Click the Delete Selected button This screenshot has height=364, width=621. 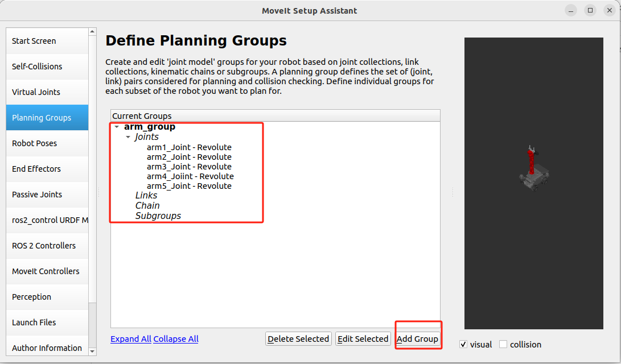point(298,339)
